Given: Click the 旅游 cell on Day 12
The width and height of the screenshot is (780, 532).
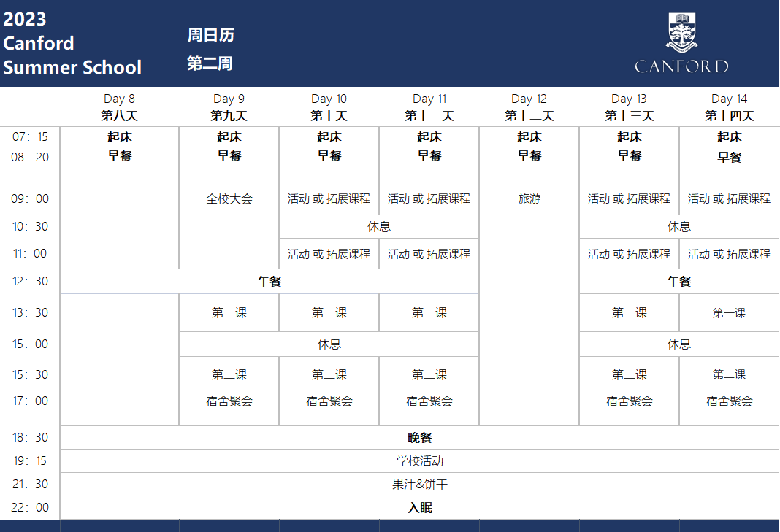Looking at the screenshot, I should [529, 198].
